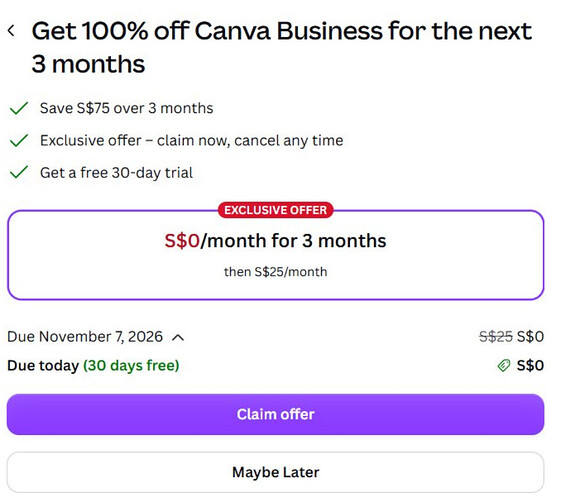Click the struck-through S$25 price
Screen dimensions: 562x500
click(496, 337)
